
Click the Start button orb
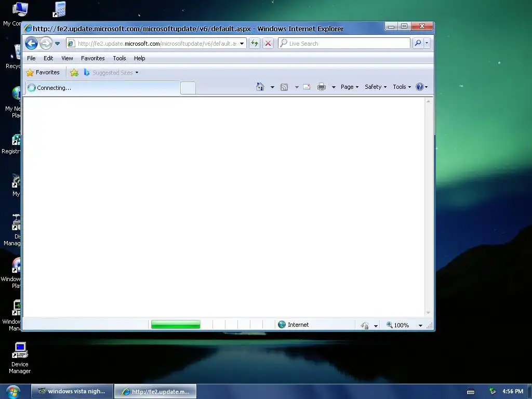tap(13, 392)
